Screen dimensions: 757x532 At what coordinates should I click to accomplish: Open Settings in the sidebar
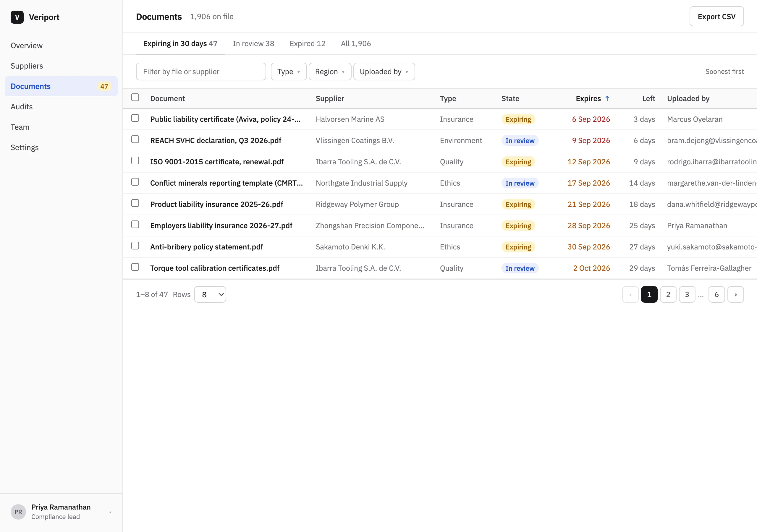61,148
